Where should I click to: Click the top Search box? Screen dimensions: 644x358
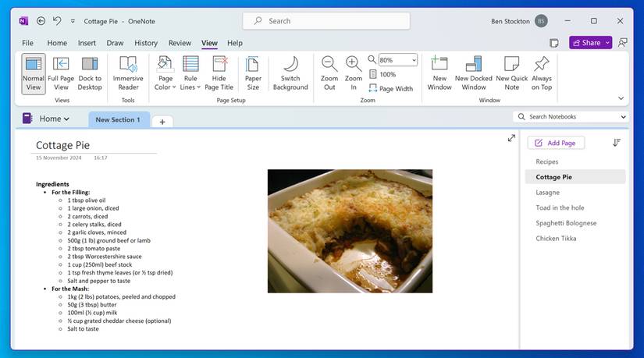[x=326, y=21]
